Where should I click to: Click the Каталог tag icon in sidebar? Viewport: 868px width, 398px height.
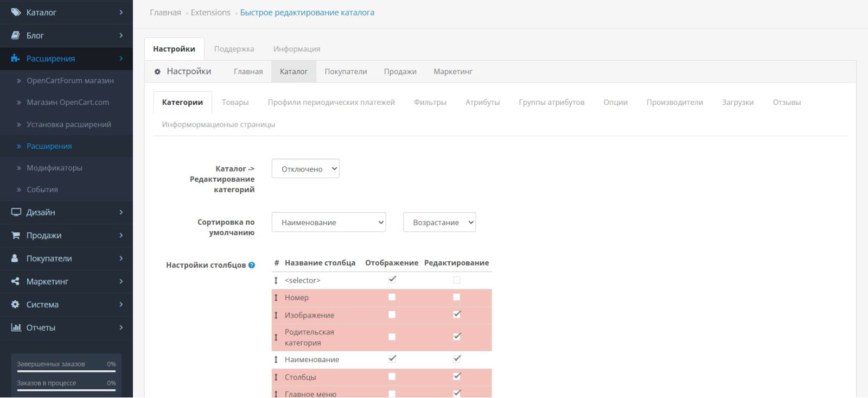[16, 12]
